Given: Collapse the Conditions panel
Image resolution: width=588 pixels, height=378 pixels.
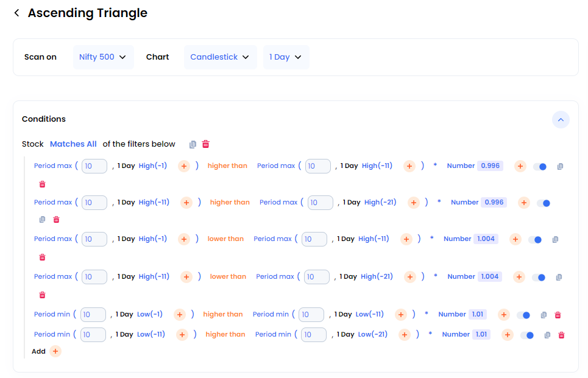Looking at the screenshot, I should [561, 120].
